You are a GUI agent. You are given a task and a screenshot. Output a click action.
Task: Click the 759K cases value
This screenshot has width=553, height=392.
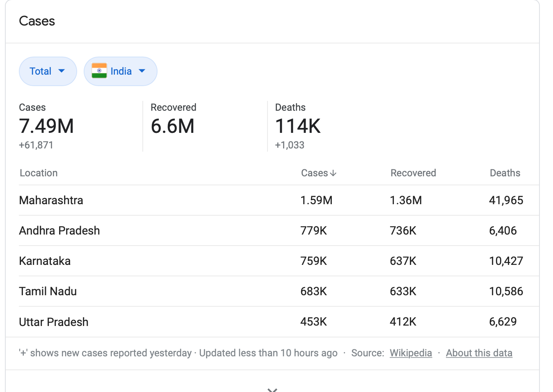(314, 261)
